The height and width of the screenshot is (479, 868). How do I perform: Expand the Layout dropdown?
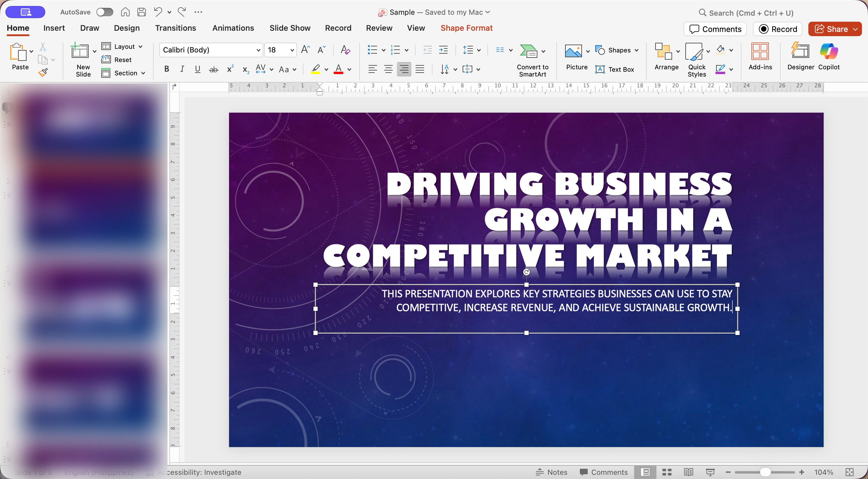[x=140, y=46]
